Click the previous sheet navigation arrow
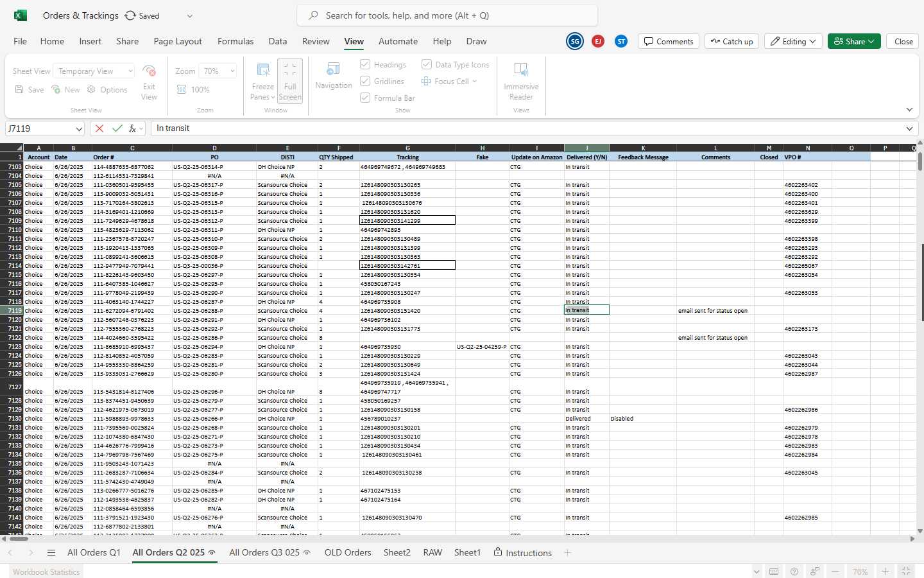Screen dimensions: 924x578 point(10,552)
